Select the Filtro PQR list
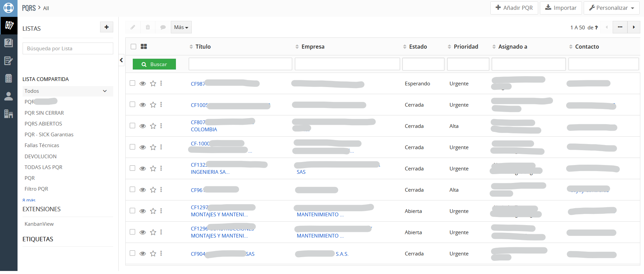 click(x=36, y=189)
